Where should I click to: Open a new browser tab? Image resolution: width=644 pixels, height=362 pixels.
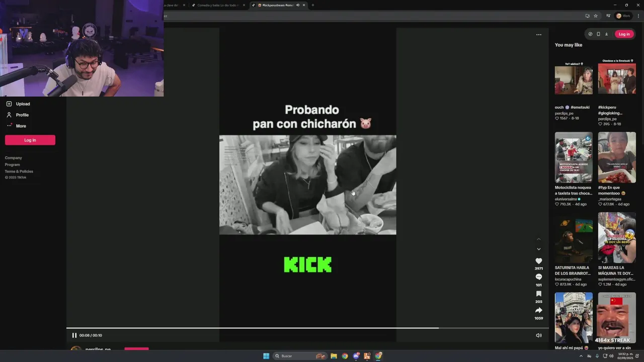[x=312, y=5]
